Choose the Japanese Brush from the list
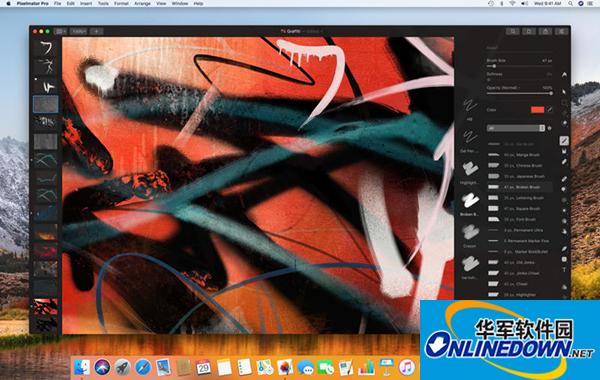The width and height of the screenshot is (600, 380). [x=520, y=176]
